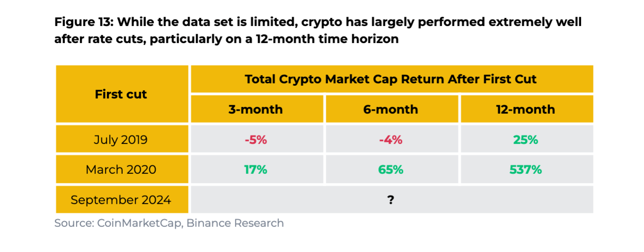
Task: Select the "First cut" header cell
Action: (121, 94)
